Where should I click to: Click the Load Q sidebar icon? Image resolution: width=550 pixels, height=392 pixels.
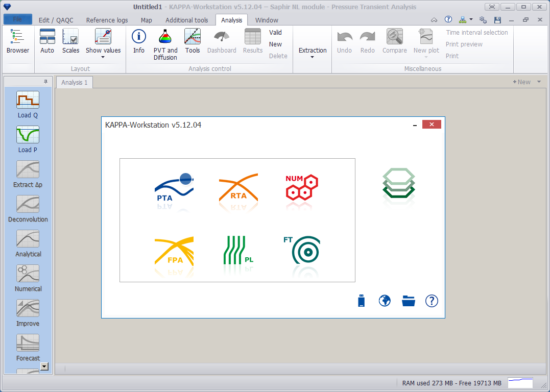(28, 105)
